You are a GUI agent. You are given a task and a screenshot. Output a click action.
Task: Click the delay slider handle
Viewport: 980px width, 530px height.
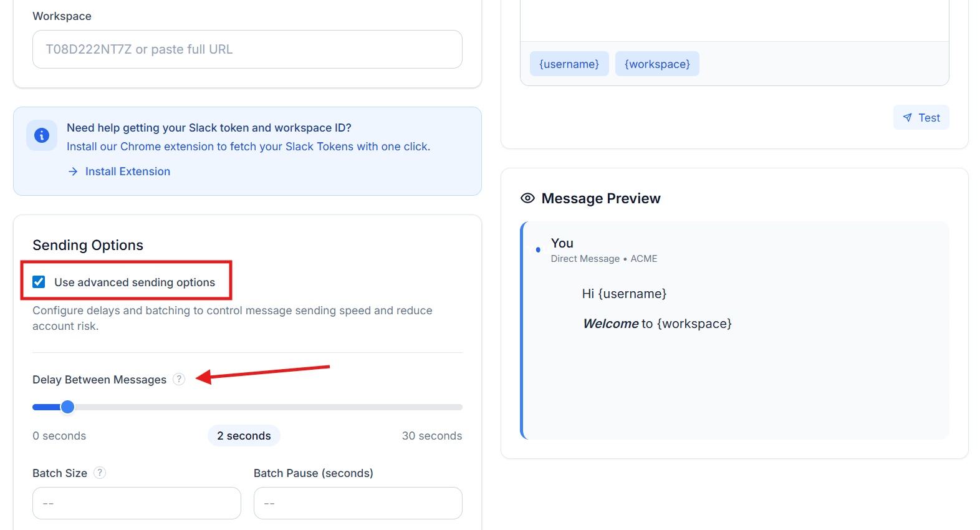coord(68,407)
